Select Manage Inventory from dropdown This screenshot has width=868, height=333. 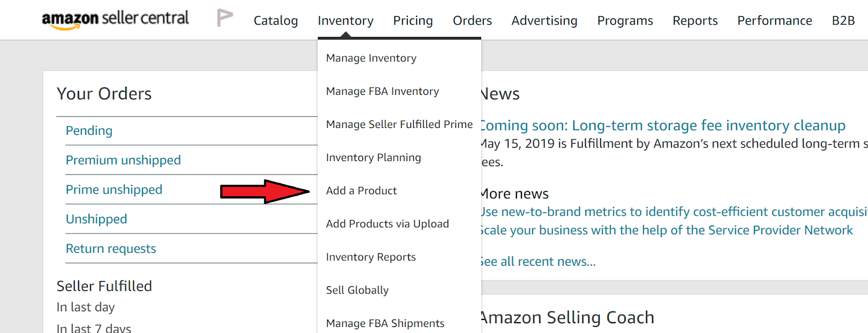coord(371,58)
